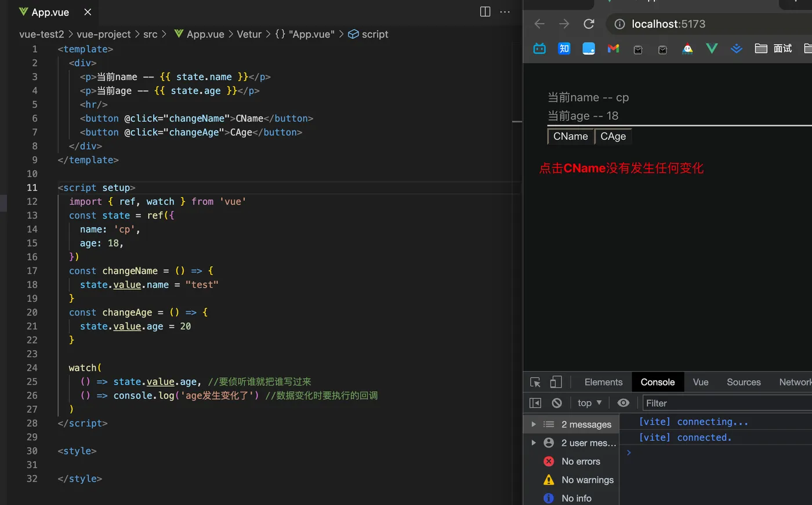Screen dimensions: 812x505
Task: Switch to the Sources DevTools tab
Action: tap(744, 382)
